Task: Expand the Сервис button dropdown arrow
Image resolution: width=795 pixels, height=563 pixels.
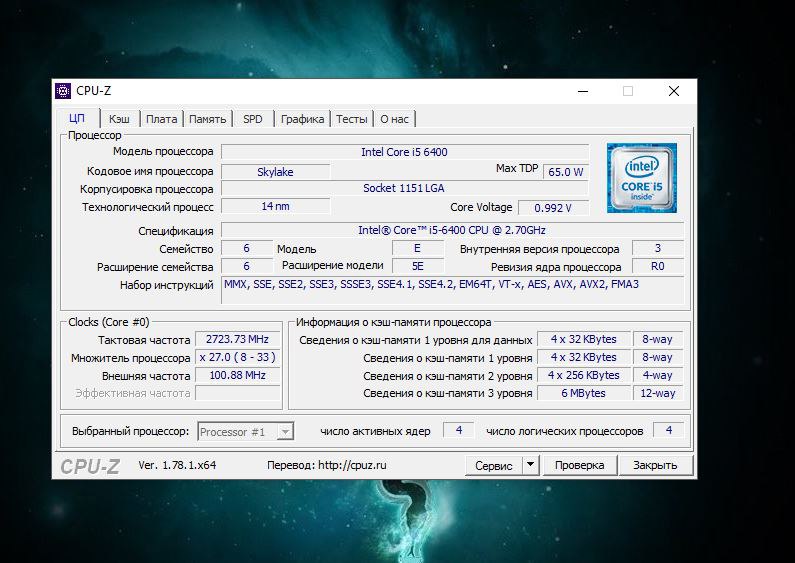Action: pyautogui.click(x=530, y=465)
